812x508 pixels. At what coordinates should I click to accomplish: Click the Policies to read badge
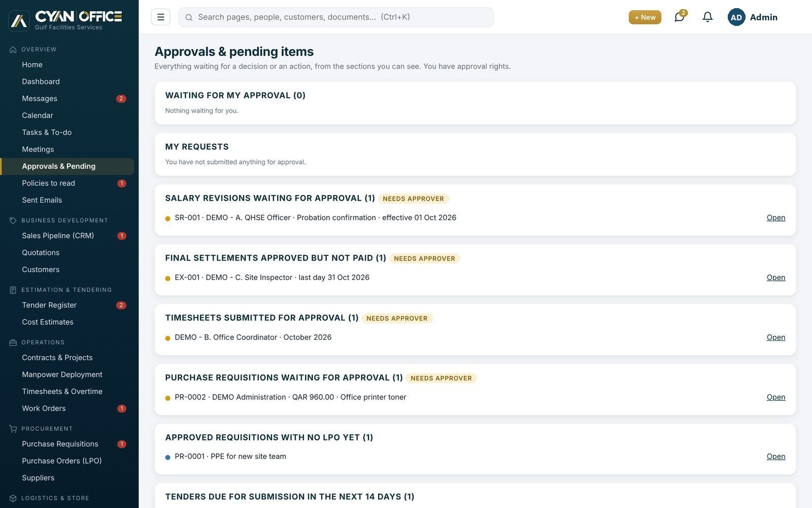(x=121, y=183)
